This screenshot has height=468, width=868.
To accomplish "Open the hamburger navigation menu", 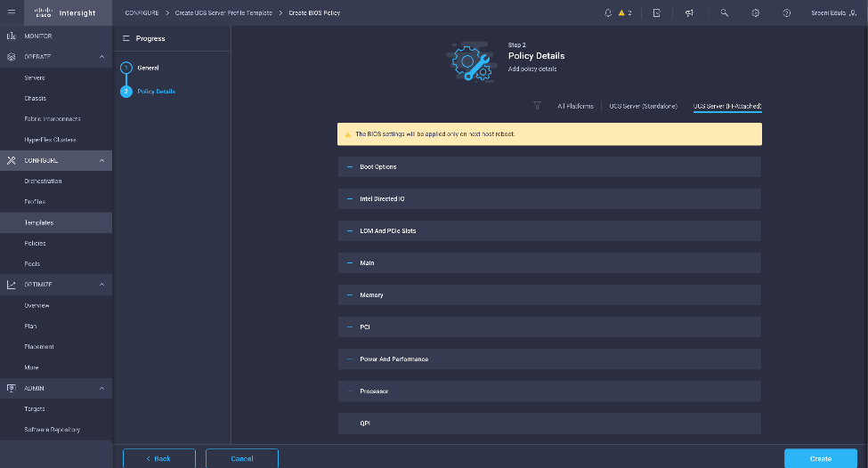I will [11, 12].
